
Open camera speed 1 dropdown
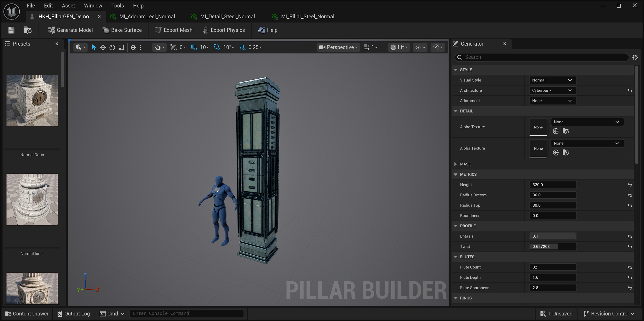[x=371, y=47]
